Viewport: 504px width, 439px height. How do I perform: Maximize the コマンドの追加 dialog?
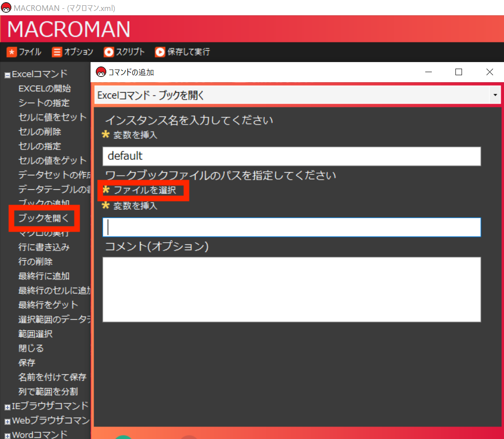458,72
